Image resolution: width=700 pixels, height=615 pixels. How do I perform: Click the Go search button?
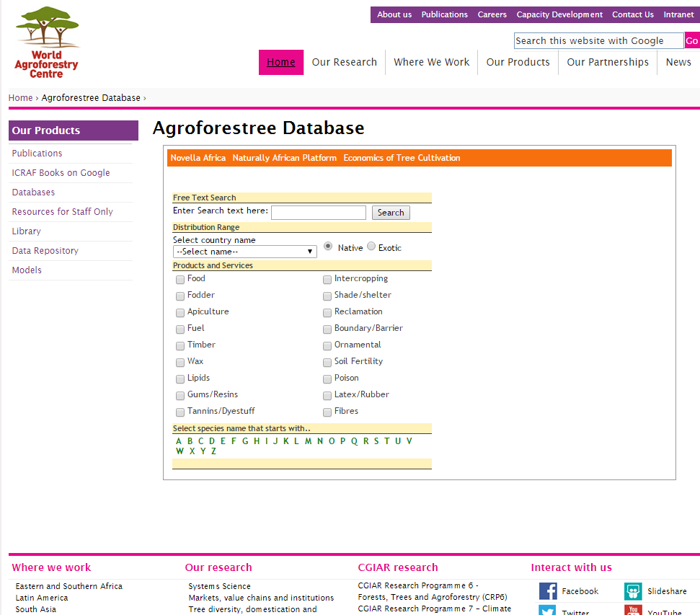tap(691, 41)
